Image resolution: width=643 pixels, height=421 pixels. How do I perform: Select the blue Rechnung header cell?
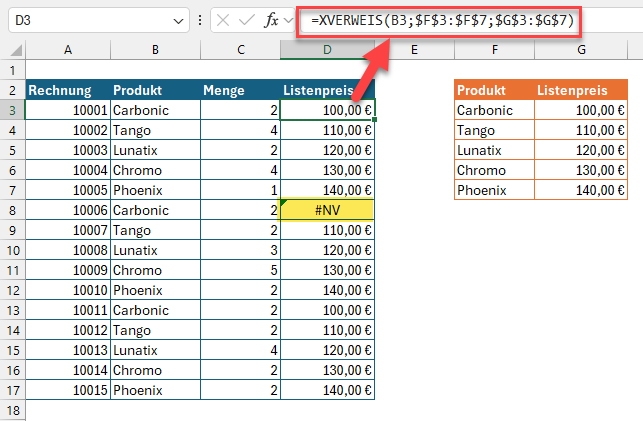coord(67,90)
